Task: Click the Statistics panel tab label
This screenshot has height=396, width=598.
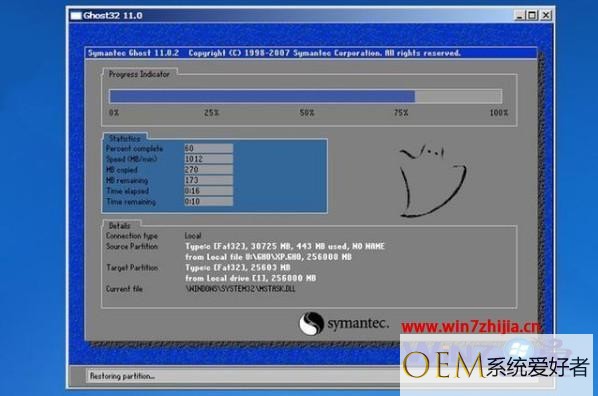Action: tap(124, 138)
